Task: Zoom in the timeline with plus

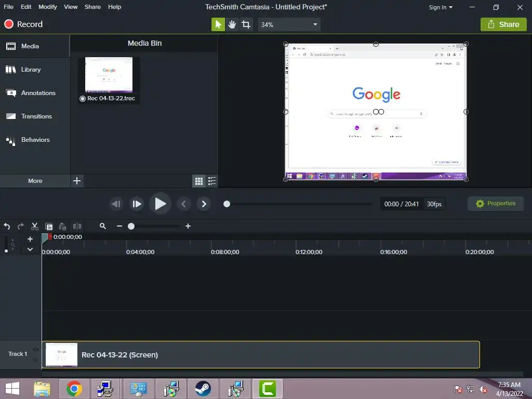Action: (188, 226)
